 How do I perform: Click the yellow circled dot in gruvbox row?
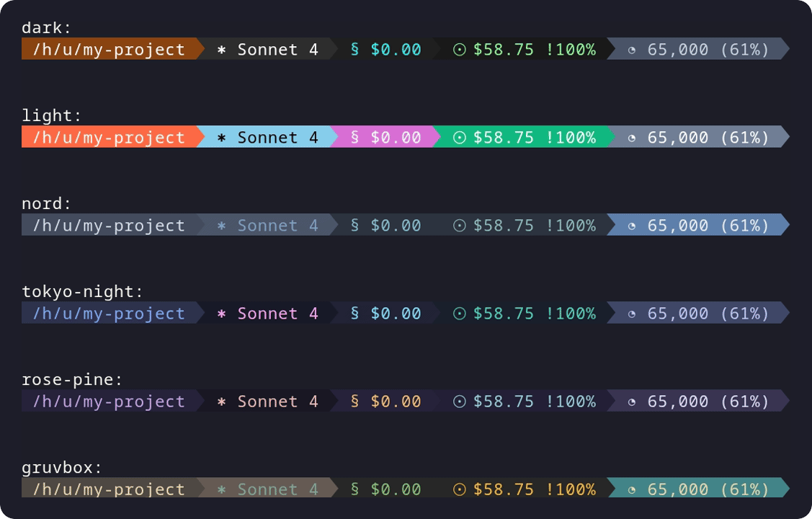460,490
